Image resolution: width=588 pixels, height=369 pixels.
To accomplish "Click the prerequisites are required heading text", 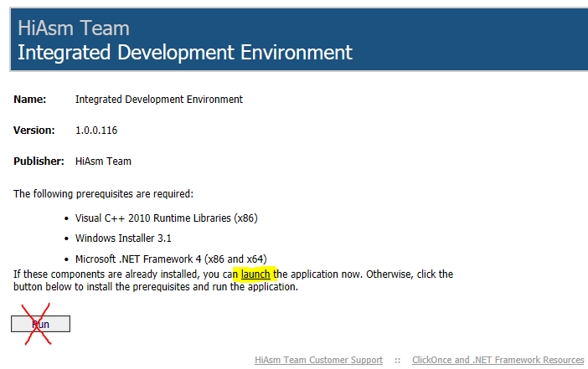I will click(x=103, y=194).
